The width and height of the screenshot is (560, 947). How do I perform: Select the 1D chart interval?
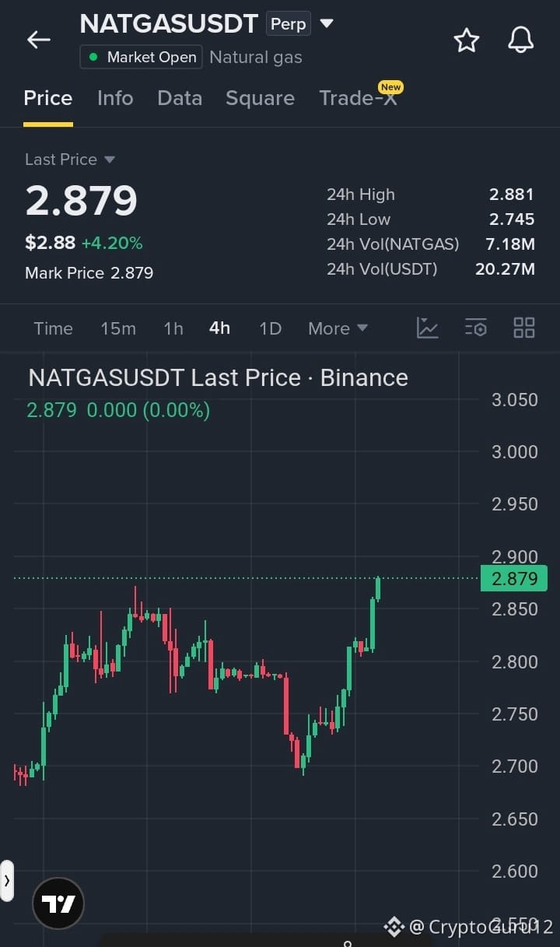(x=270, y=328)
